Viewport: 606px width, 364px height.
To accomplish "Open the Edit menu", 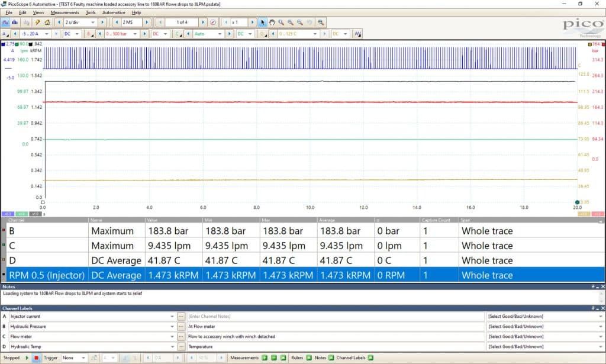I will pyautogui.click(x=22, y=12).
